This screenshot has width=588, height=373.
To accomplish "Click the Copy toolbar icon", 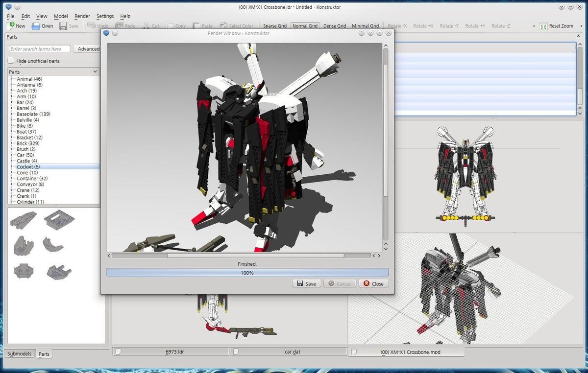I will 170,26.
